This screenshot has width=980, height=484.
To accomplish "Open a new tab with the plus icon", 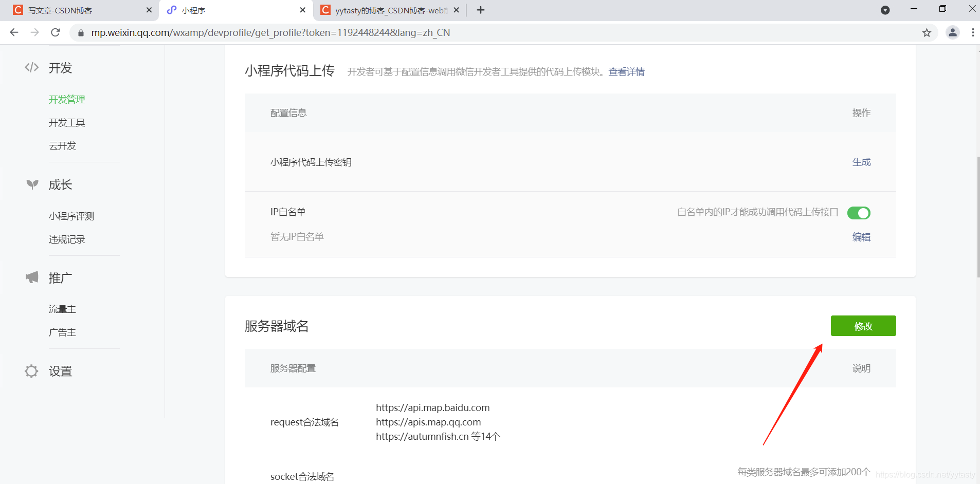I will coord(481,10).
